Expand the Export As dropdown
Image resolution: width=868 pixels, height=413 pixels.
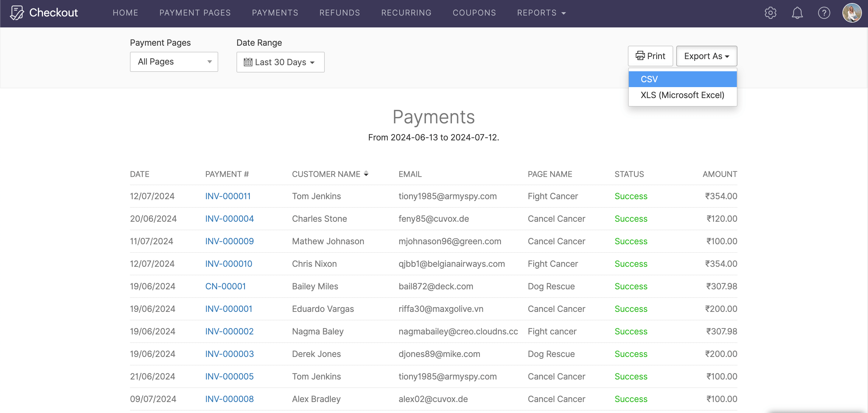[x=706, y=56]
